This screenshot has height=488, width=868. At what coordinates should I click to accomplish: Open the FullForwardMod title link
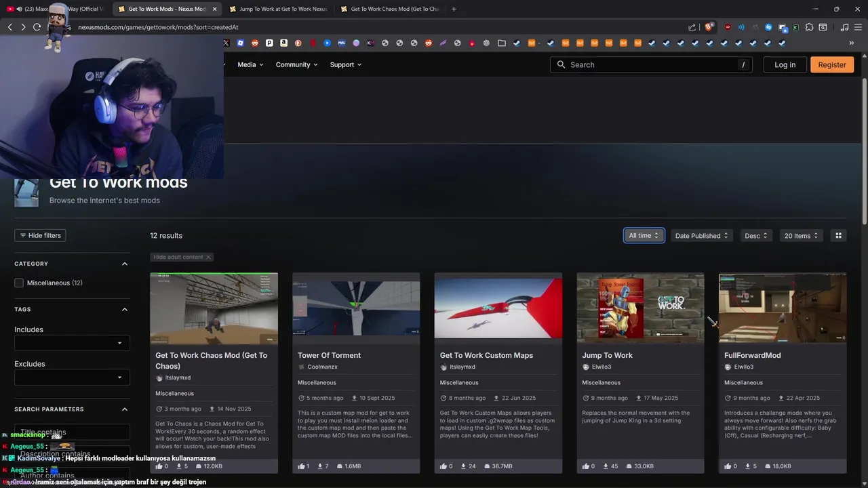point(753,355)
